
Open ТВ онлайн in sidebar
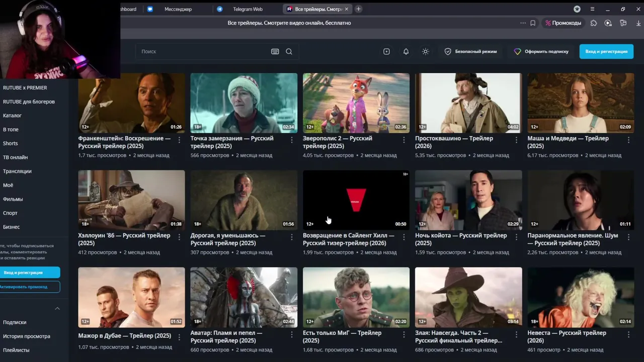tap(15, 157)
